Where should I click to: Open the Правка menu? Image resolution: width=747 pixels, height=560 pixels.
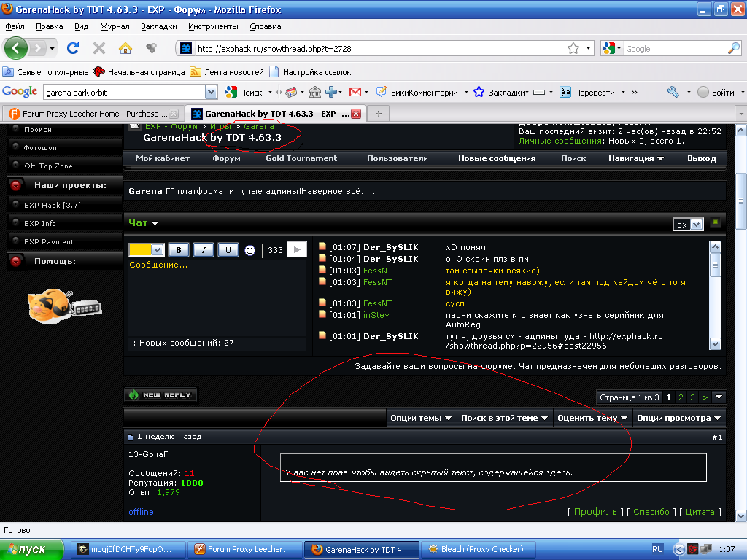coord(49,26)
